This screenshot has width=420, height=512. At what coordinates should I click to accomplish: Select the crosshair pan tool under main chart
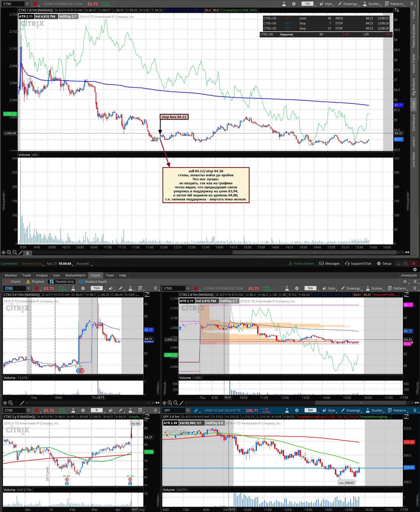coord(4,252)
